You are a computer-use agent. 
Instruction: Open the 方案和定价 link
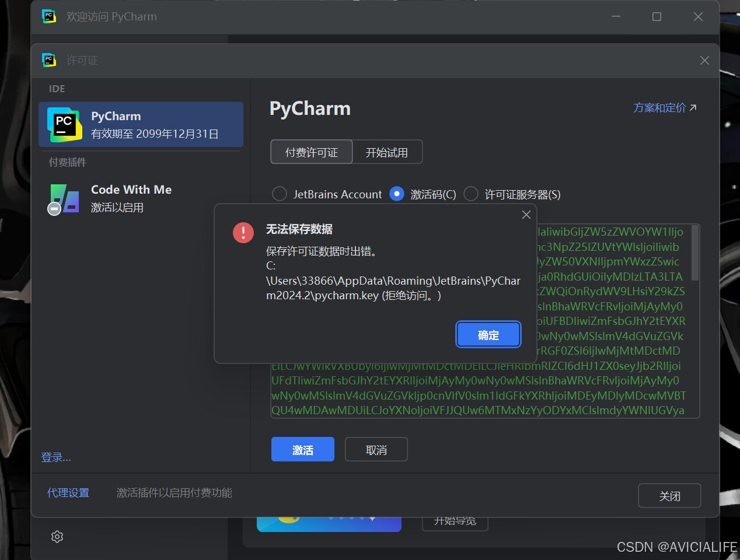[x=665, y=107]
